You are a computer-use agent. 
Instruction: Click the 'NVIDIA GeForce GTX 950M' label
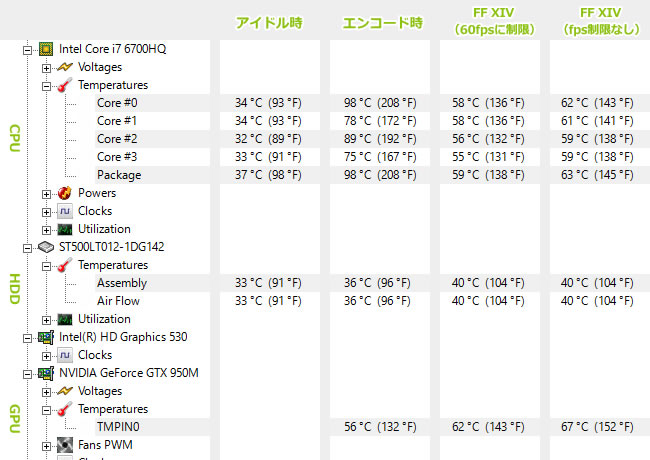point(129,373)
